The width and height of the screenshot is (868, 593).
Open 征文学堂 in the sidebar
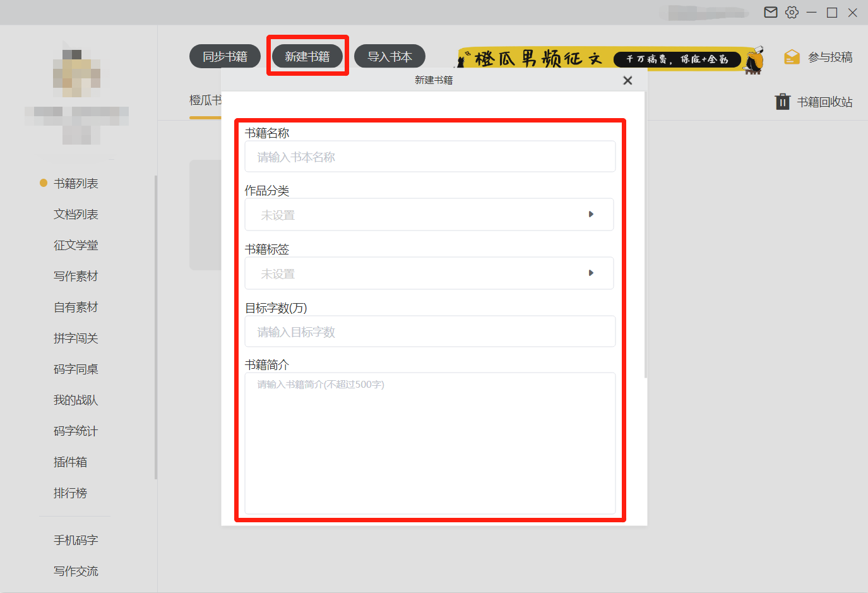76,245
